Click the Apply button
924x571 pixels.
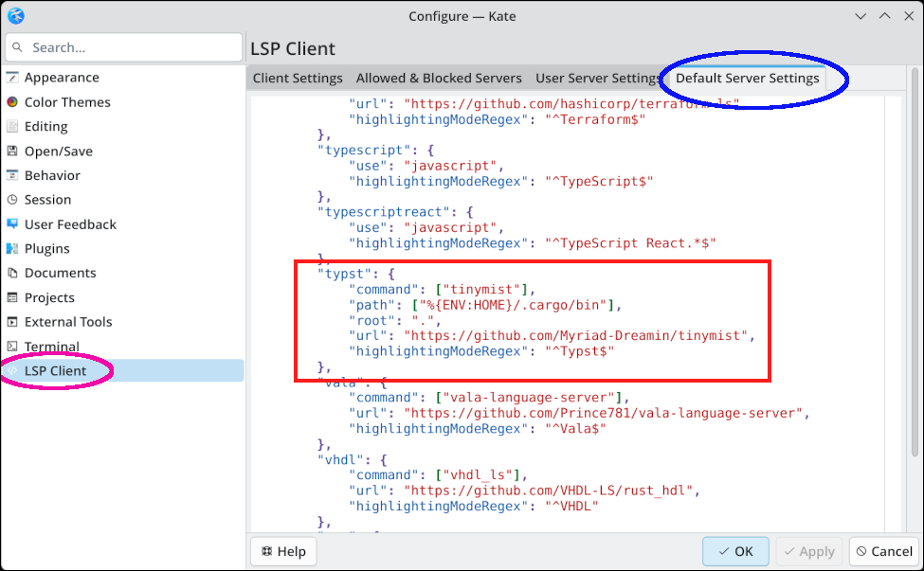tap(809, 551)
